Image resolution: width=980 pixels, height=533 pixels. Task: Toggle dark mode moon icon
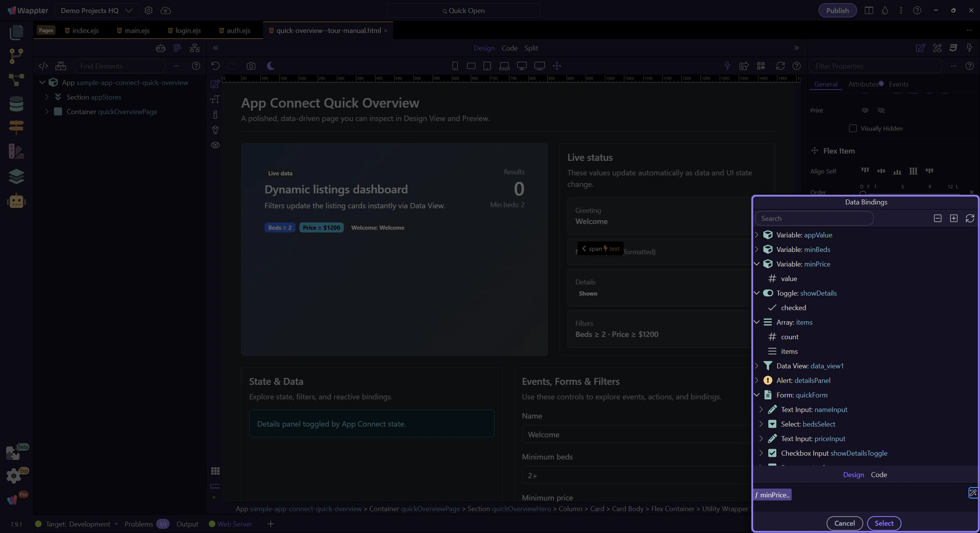pos(271,66)
